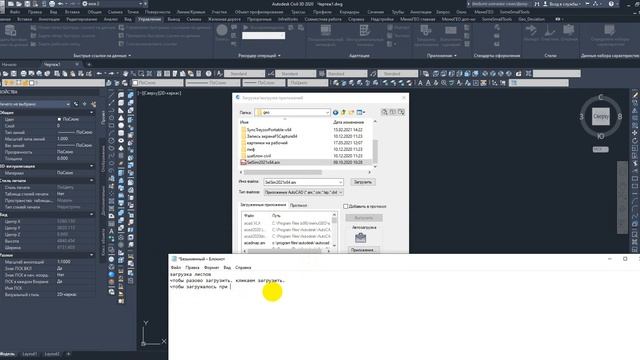640x360 pixels.
Task: Click the new drawing tab plus button
Action: (x=89, y=64)
